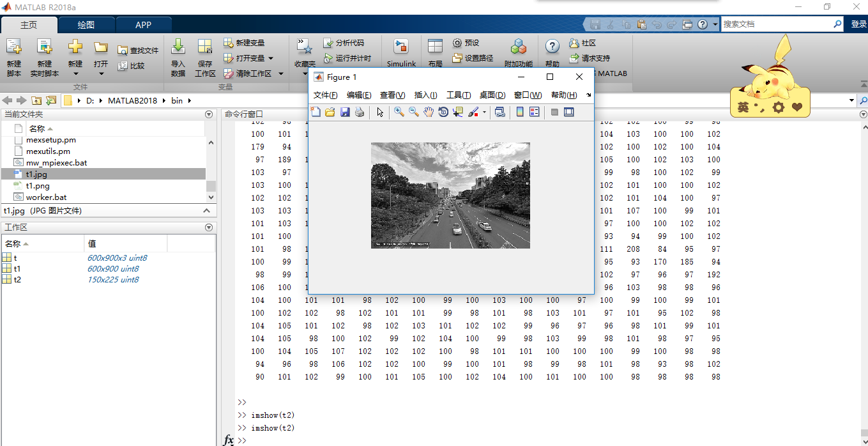
Task: Click the help icon in quick access toolbar
Action: [x=703, y=24]
